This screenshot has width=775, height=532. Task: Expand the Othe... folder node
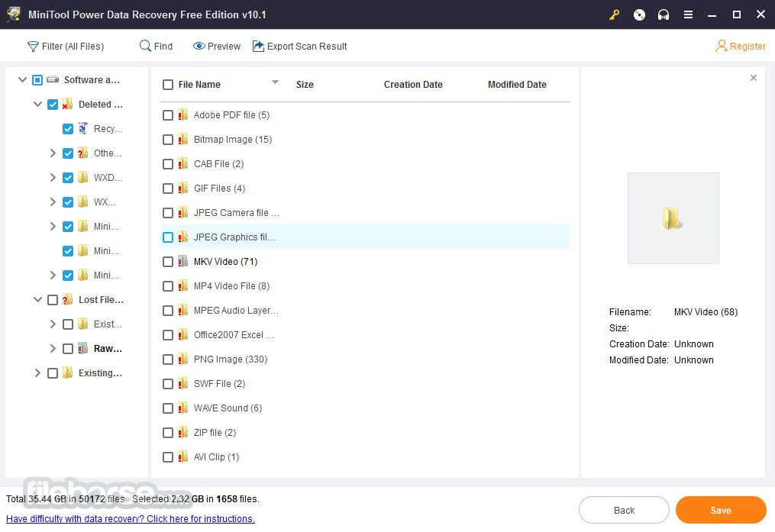pos(53,153)
